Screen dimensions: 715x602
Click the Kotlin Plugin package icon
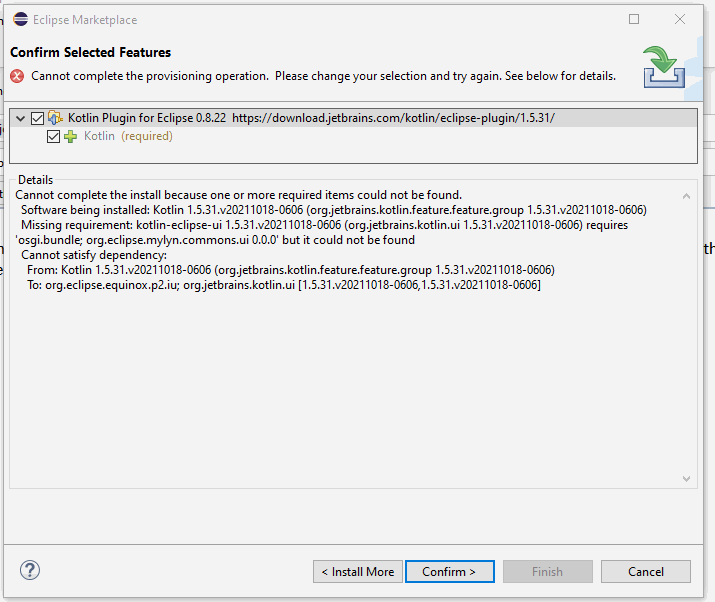[x=55, y=118]
